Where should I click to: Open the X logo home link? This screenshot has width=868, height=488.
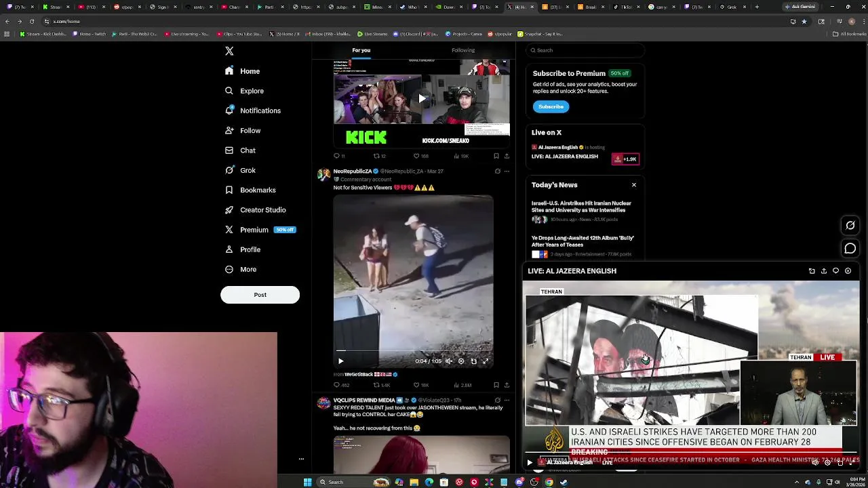pos(229,52)
